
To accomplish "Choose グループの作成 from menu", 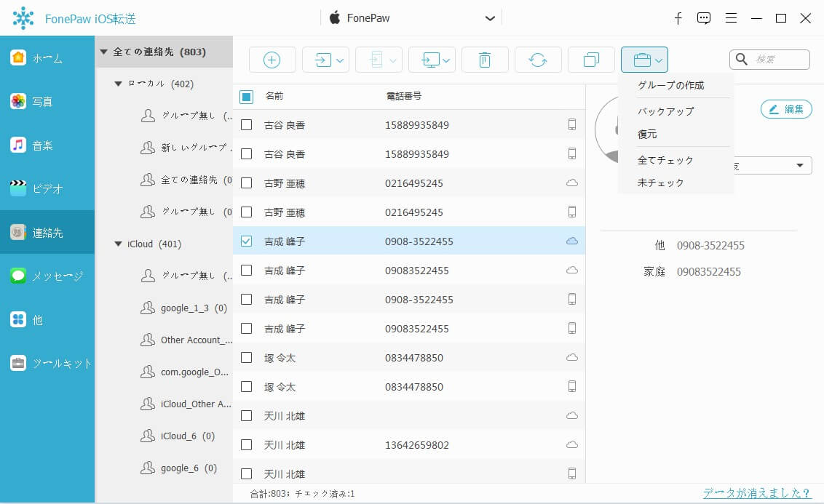I will (x=670, y=85).
